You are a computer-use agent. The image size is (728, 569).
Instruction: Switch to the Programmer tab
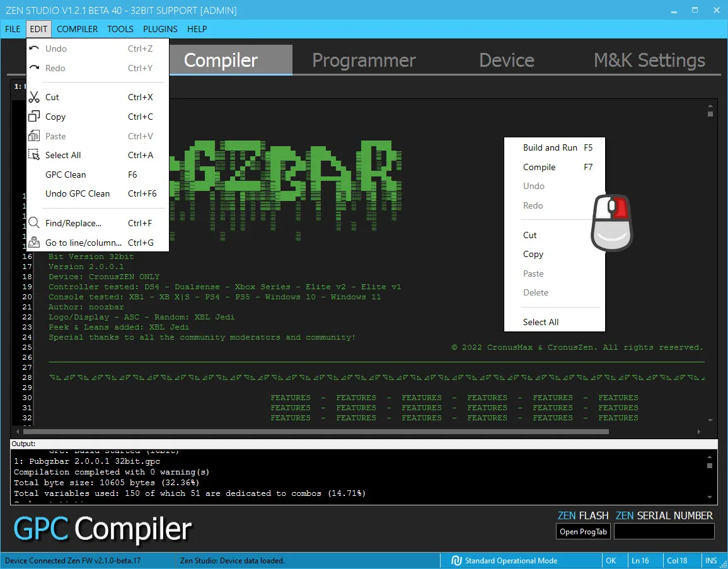364,60
